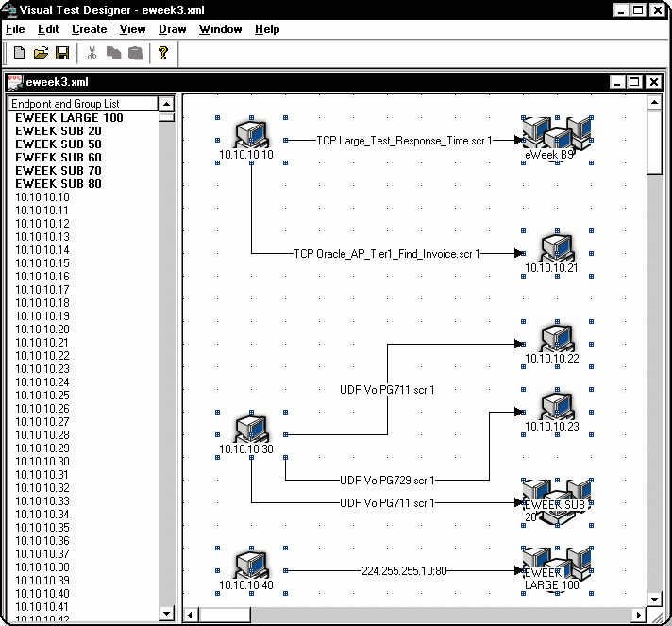
Task: Select EWEEK SUB 50 in the list
Action: click(59, 144)
